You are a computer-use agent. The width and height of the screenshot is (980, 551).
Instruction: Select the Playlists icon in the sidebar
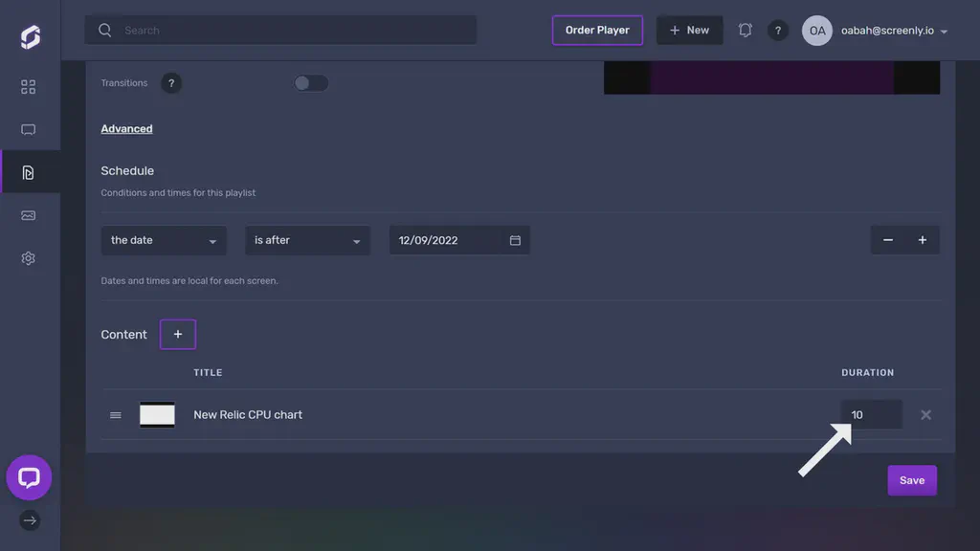[28, 172]
